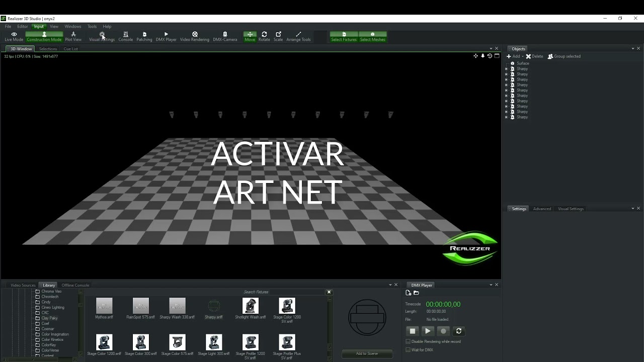Open the Patching window
Screen dimensions: 644x362
(144, 37)
